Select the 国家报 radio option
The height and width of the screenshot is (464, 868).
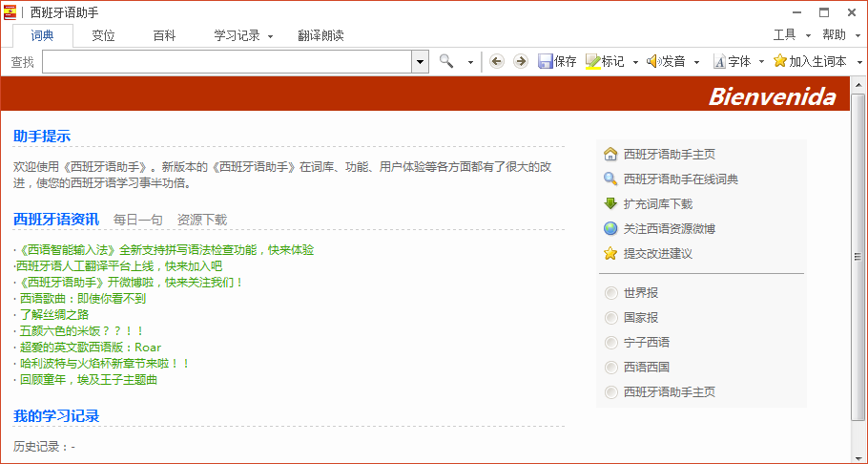(x=611, y=318)
